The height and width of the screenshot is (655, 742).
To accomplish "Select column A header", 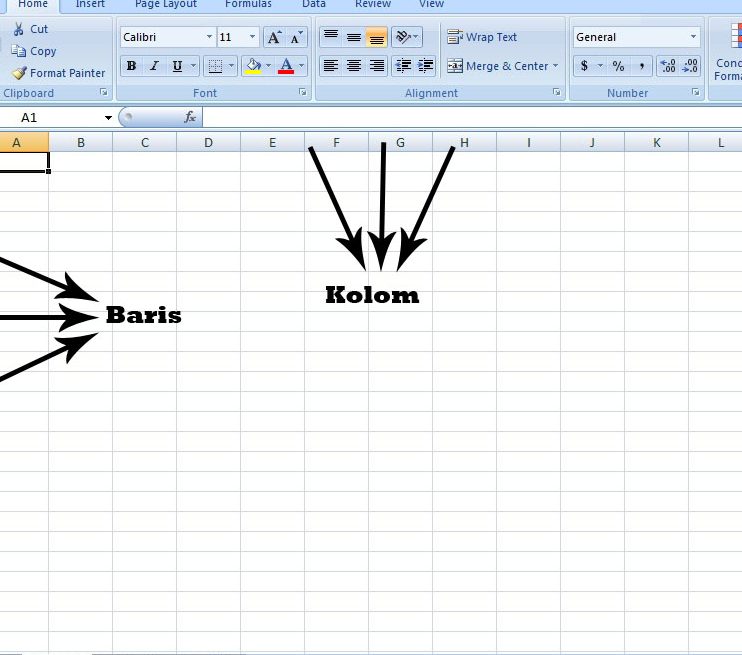I will coord(24,142).
